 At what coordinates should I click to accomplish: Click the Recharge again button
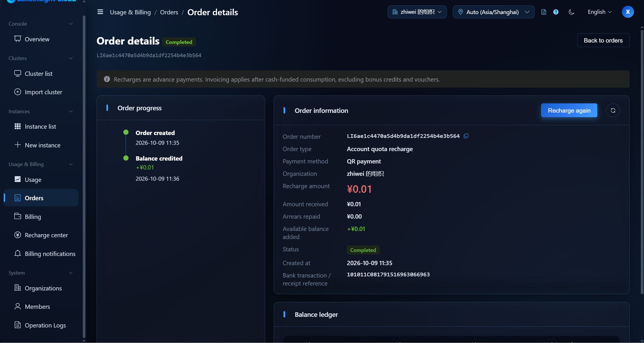569,110
